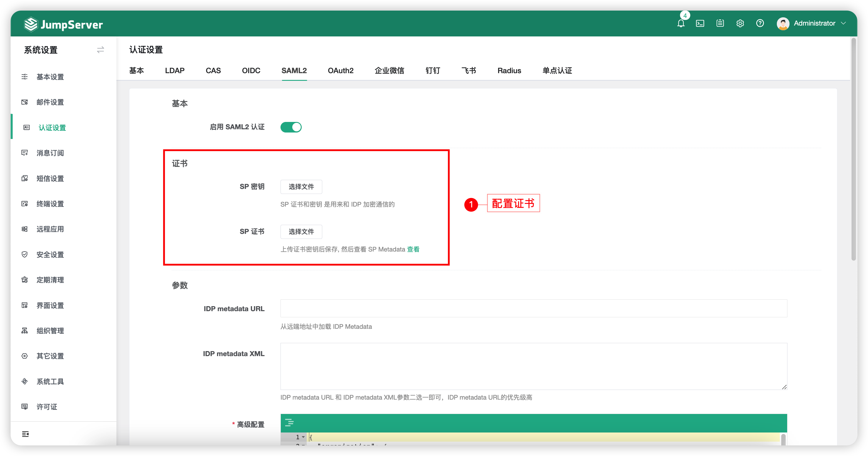Choose file for SP 密钥
Screen dimensions: 868x456
[x=301, y=187]
